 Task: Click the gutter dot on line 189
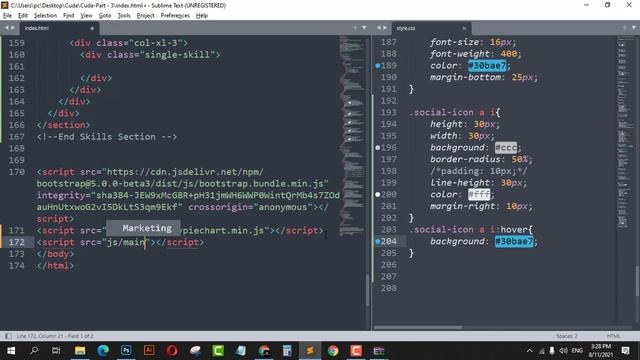pyautogui.click(x=378, y=66)
